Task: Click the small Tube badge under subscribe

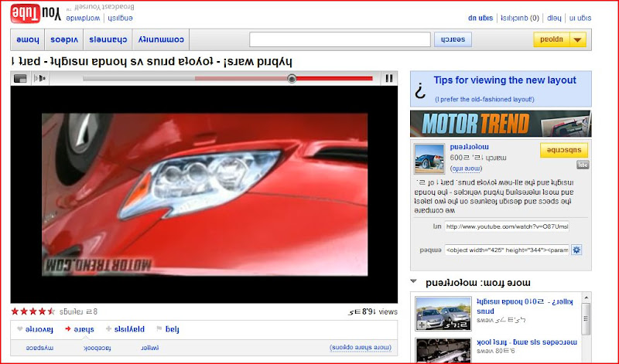Action: tap(583, 165)
